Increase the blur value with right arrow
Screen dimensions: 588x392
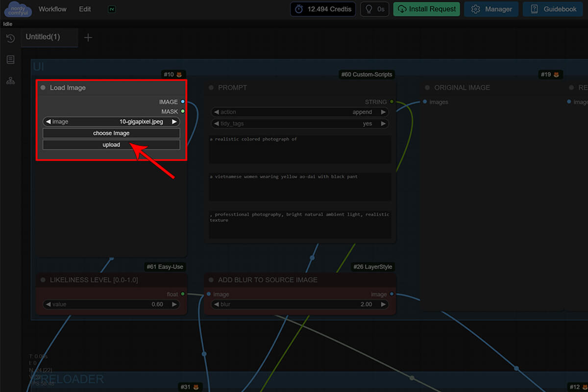[383, 304]
